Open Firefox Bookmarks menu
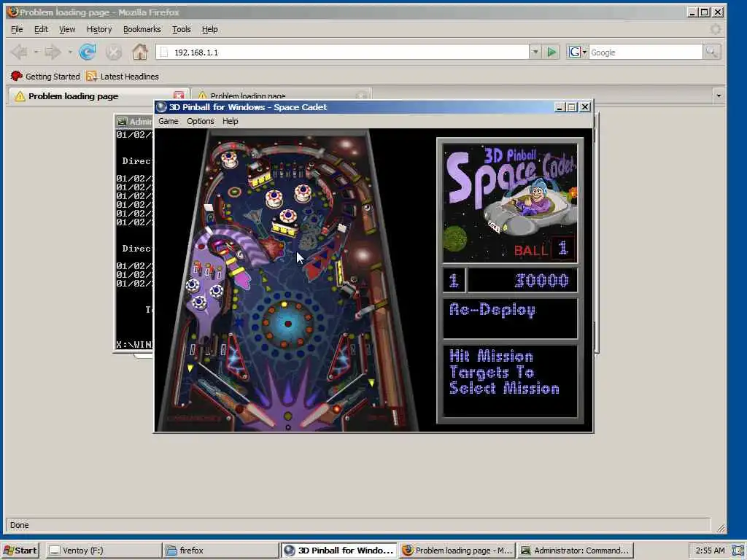The height and width of the screenshot is (560, 747). 142,29
